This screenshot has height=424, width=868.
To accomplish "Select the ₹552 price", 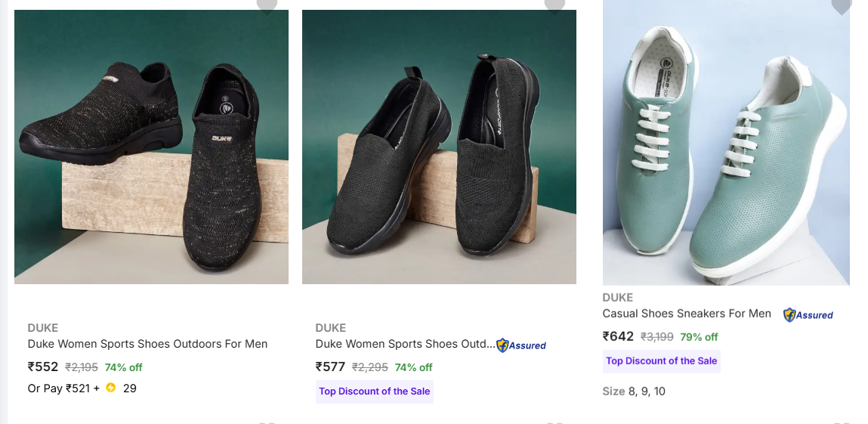I will tap(43, 367).
